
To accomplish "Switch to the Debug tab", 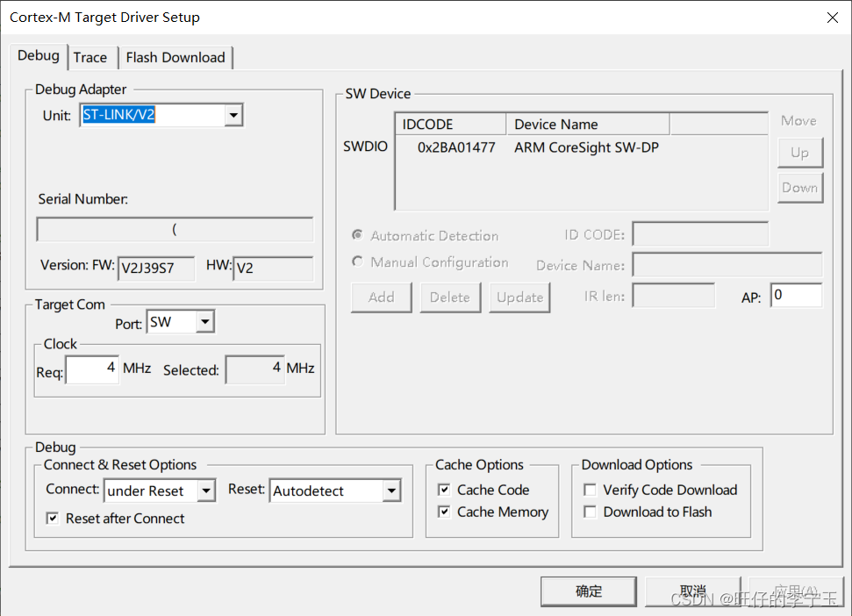I will coord(39,56).
